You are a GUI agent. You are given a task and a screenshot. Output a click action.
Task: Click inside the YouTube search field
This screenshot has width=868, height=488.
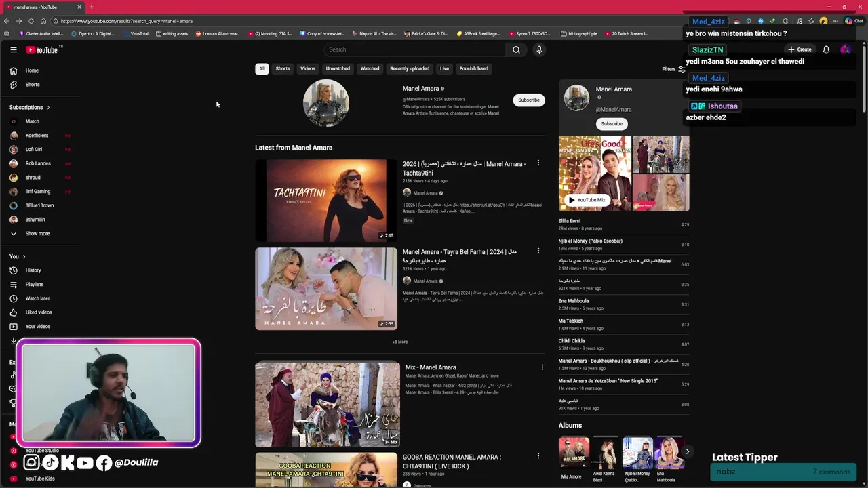coord(414,49)
